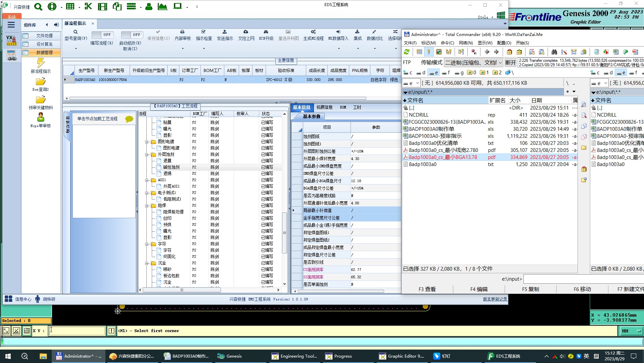The height and width of the screenshot is (363, 644).
Task: Click the magnifier search icon in EDS title bar
Action: (38, 6)
